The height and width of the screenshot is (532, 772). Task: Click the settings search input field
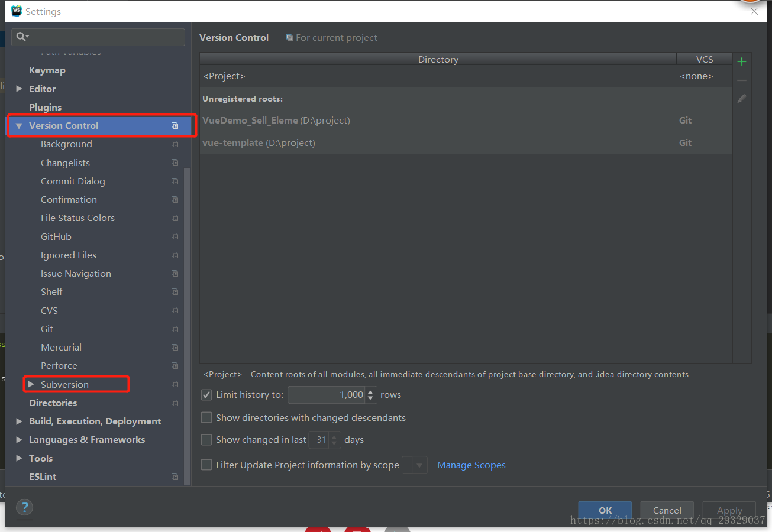click(x=98, y=37)
